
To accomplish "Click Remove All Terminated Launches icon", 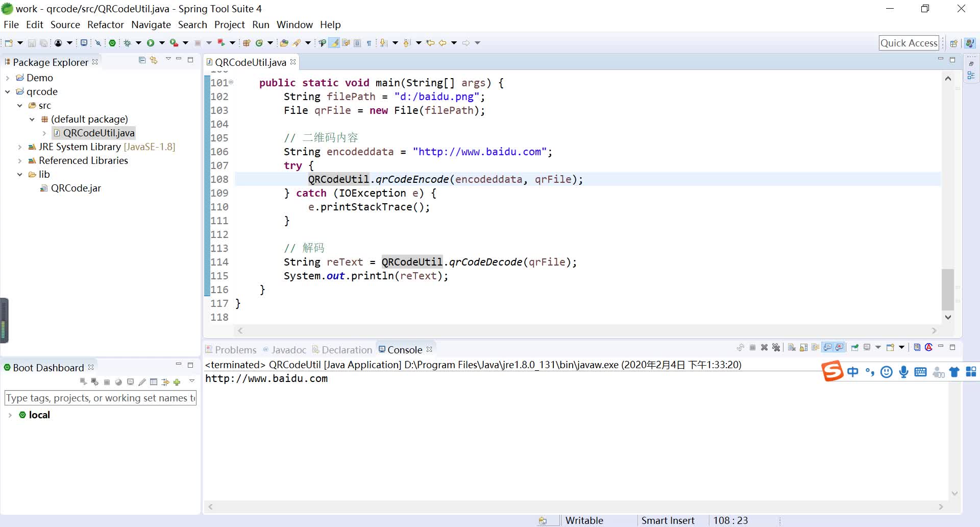I will pyautogui.click(x=776, y=347).
